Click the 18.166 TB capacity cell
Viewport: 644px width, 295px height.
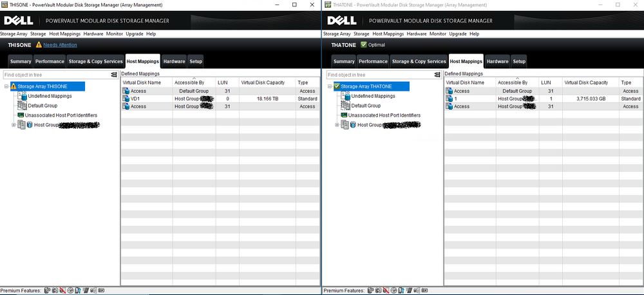coord(267,99)
